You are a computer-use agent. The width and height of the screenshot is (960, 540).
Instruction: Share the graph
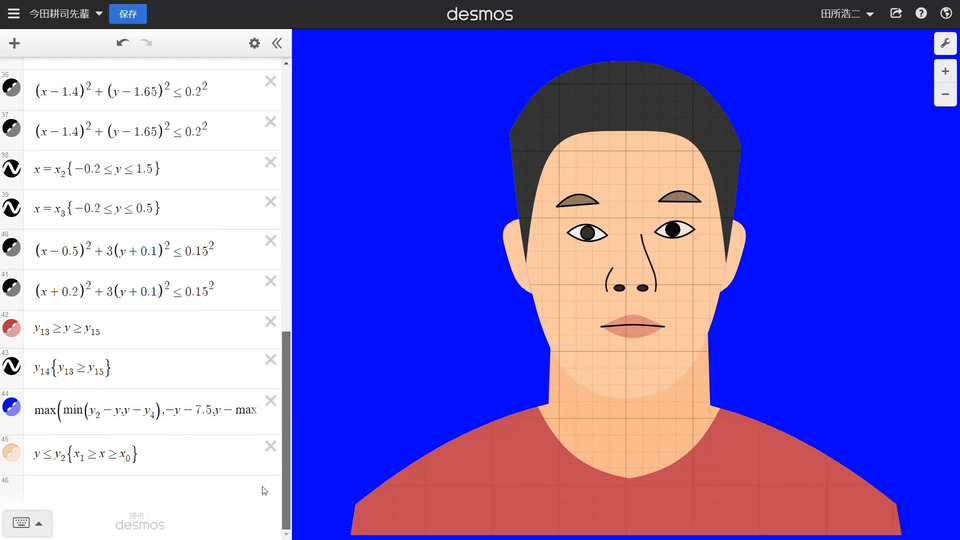(896, 14)
